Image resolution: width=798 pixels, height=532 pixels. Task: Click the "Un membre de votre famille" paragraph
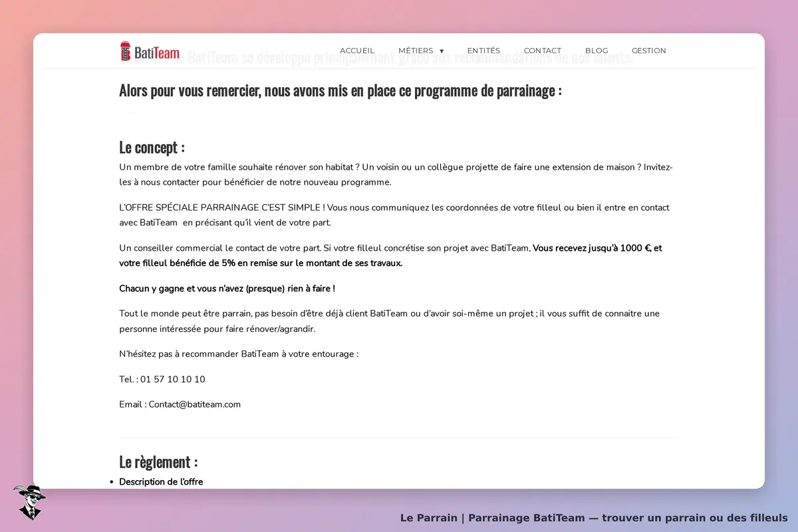(x=396, y=174)
